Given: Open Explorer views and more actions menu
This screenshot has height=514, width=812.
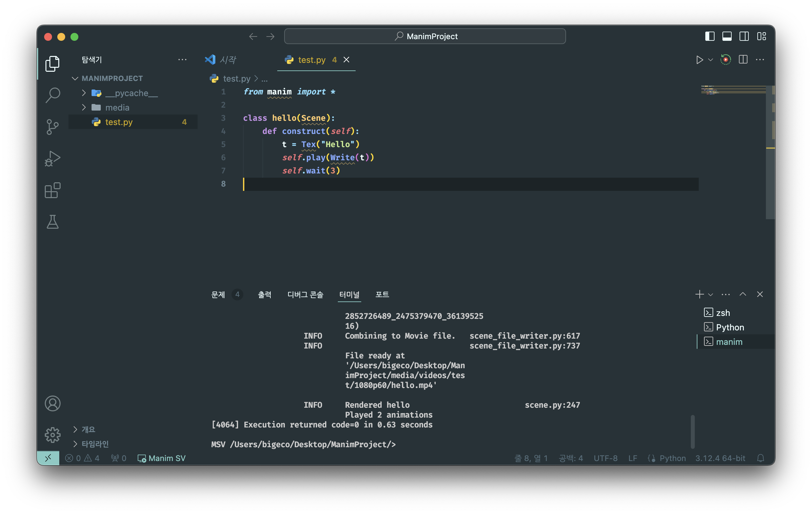Looking at the screenshot, I should point(182,60).
